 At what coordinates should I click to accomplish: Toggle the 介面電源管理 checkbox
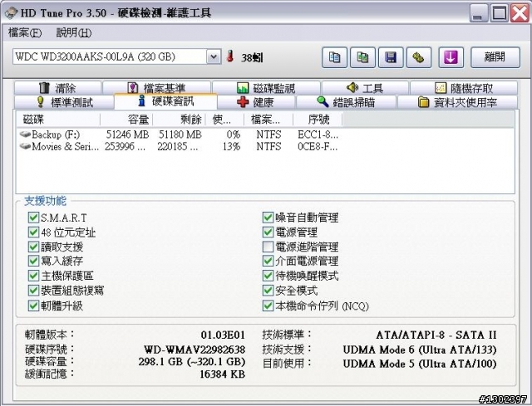coord(268,261)
